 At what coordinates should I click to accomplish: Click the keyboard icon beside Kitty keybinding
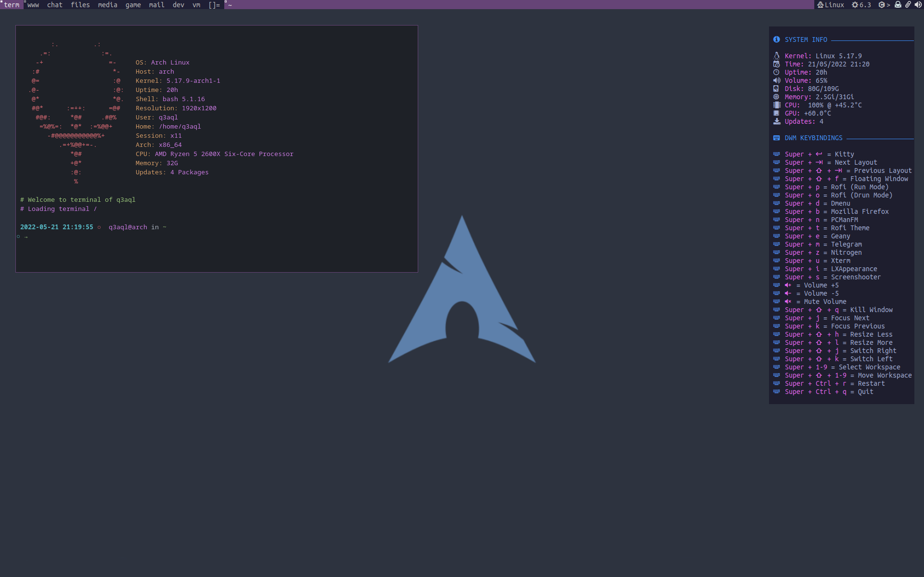click(776, 154)
